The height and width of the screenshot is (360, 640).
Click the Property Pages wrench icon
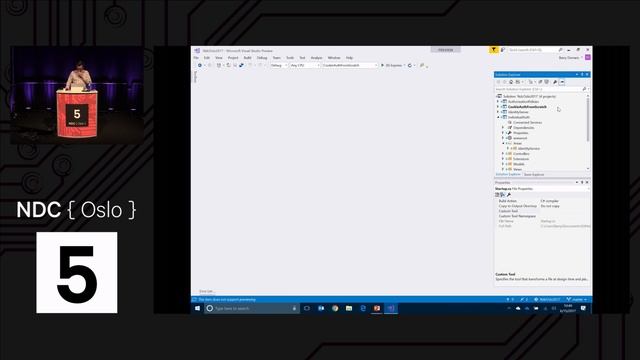509,195
